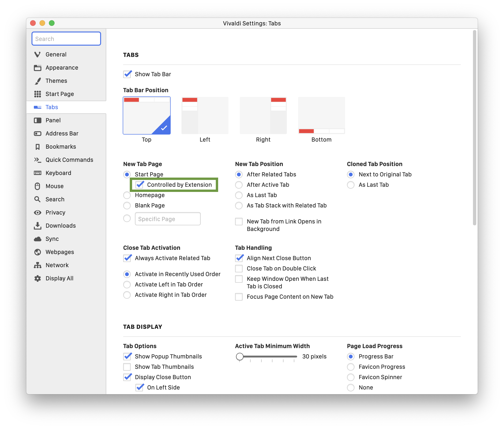
Task: Select the Specific Page radio button
Action: (x=127, y=218)
